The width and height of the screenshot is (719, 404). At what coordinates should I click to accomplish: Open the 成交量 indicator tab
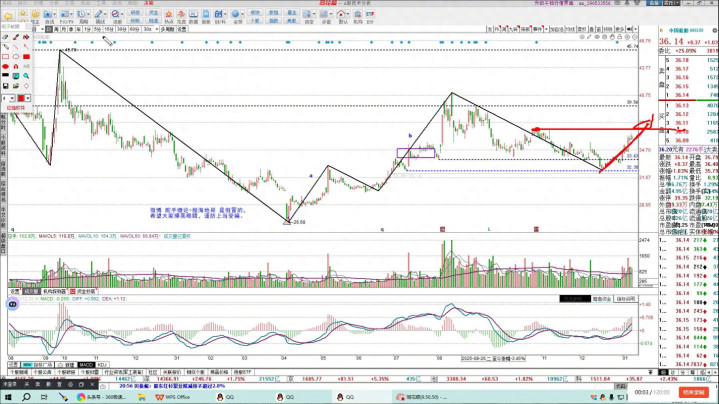pos(31,291)
